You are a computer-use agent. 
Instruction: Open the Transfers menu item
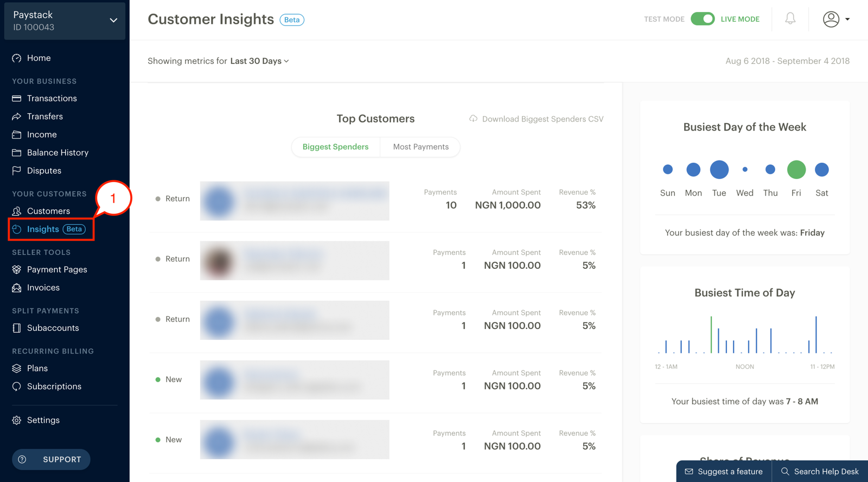pos(45,117)
